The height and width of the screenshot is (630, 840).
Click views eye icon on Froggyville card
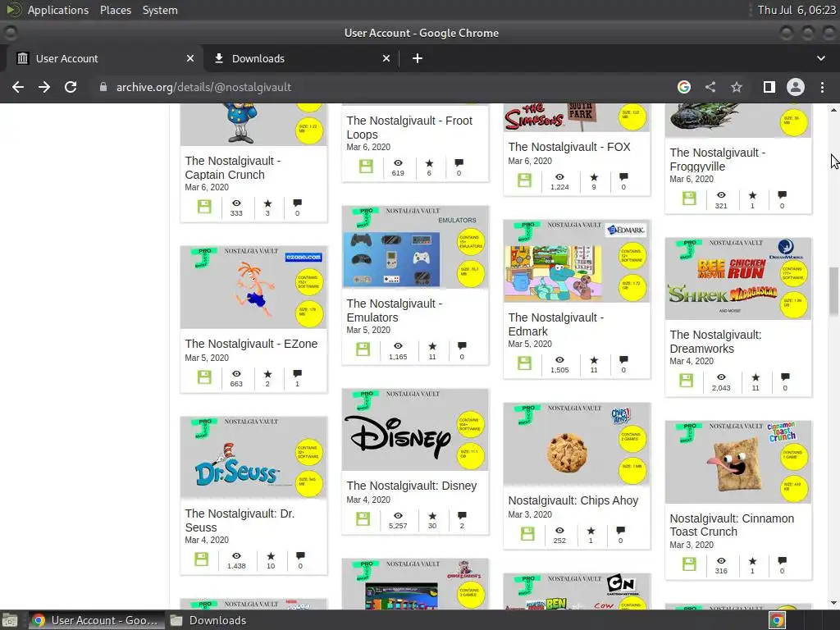point(721,195)
